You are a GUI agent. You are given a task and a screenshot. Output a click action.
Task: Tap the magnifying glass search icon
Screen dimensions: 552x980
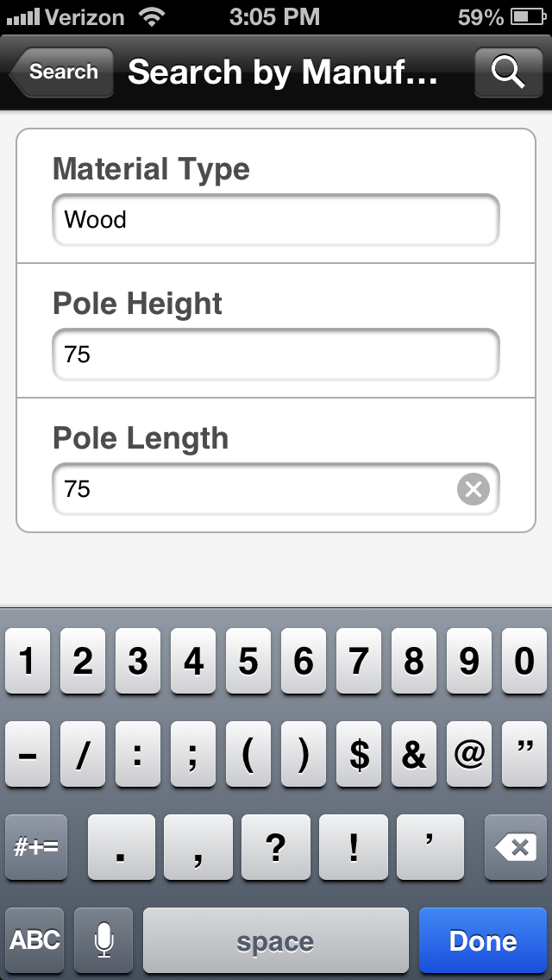pos(508,72)
